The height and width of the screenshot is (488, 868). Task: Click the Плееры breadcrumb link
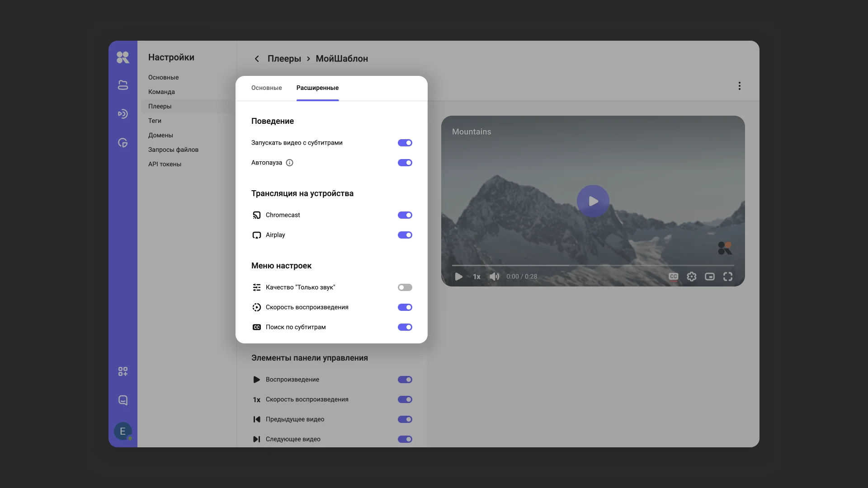click(x=284, y=59)
